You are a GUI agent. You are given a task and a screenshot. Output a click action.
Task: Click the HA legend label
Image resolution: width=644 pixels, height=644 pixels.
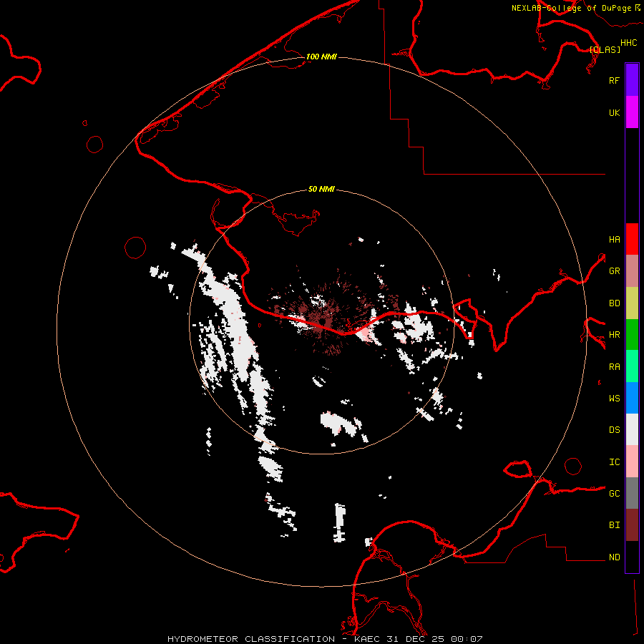tap(614, 239)
